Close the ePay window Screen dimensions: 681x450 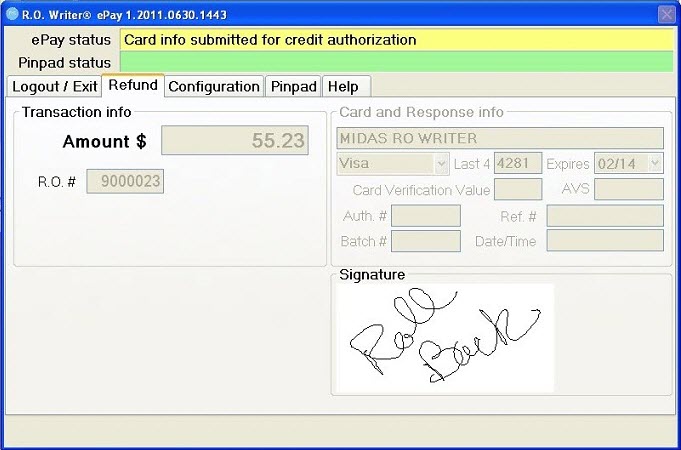pos(666,13)
